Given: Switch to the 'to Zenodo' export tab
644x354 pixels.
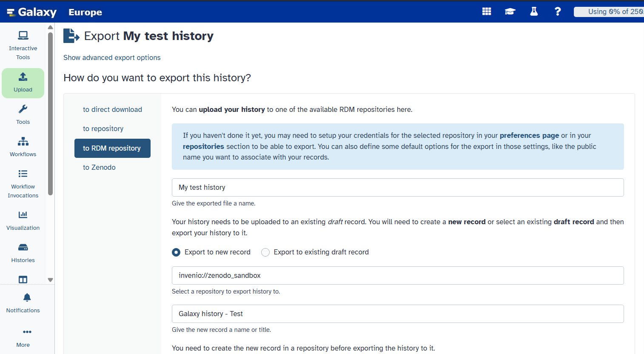Looking at the screenshot, I should coord(99,167).
